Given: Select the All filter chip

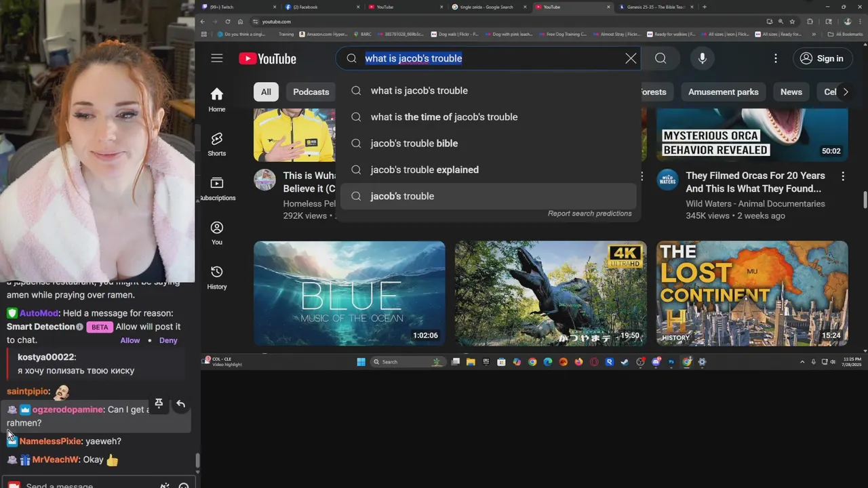Looking at the screenshot, I should point(266,91).
